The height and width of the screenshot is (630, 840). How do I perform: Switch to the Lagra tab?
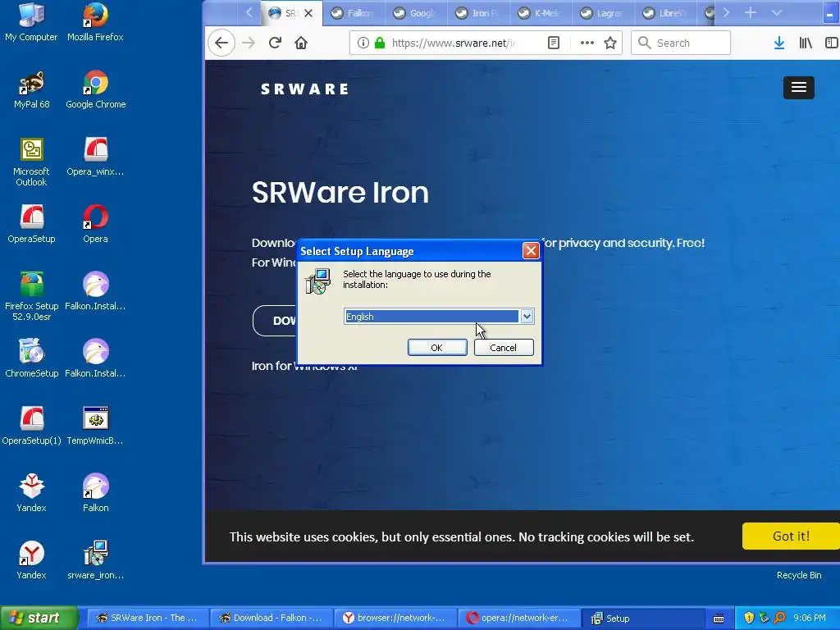tap(602, 13)
